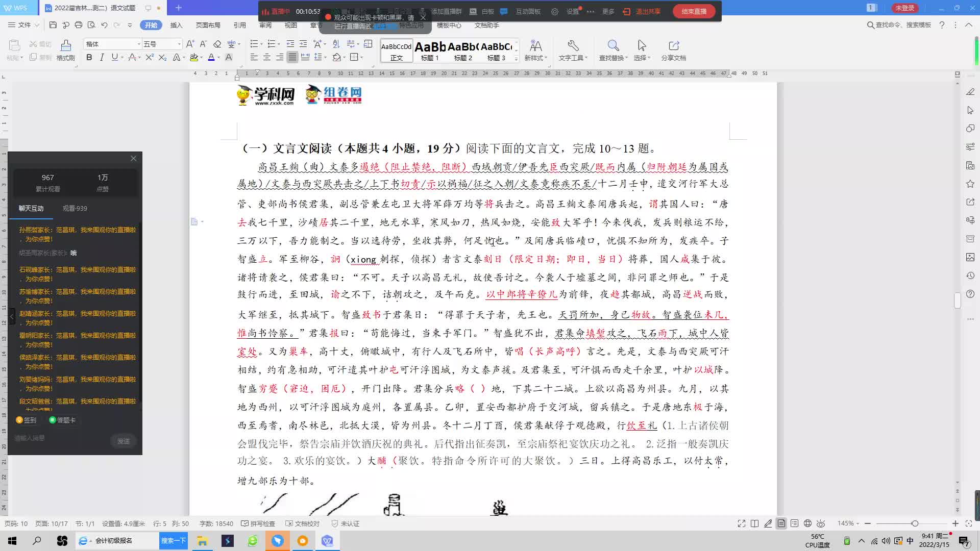980x551 pixels.
Task: Click the 未登录 login button
Action: click(904, 8)
